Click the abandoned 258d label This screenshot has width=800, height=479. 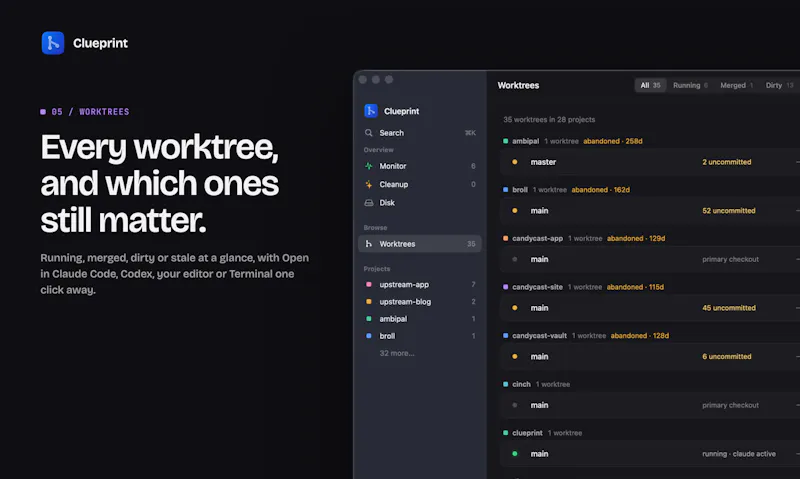613,141
